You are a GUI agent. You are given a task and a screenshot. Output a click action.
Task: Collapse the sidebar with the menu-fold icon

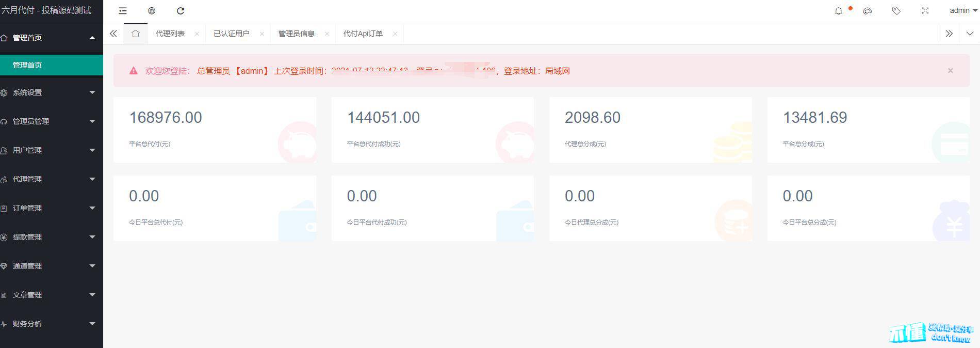pyautogui.click(x=123, y=11)
